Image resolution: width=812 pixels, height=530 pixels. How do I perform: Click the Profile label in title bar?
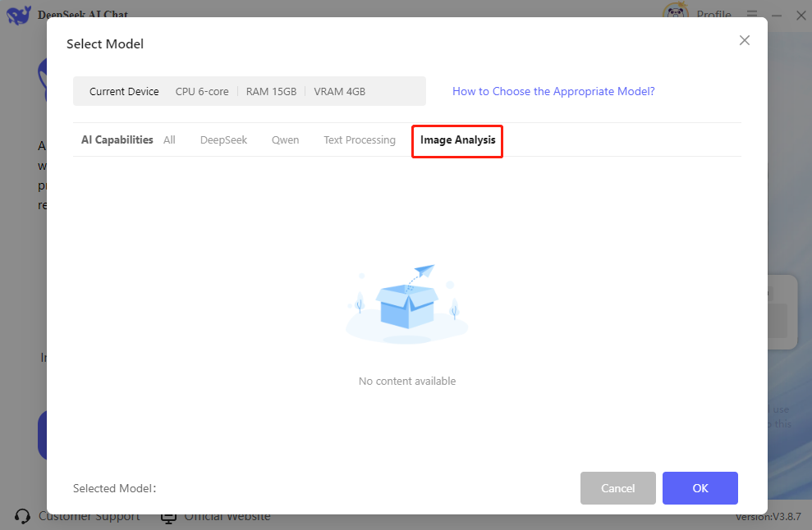pyautogui.click(x=713, y=14)
